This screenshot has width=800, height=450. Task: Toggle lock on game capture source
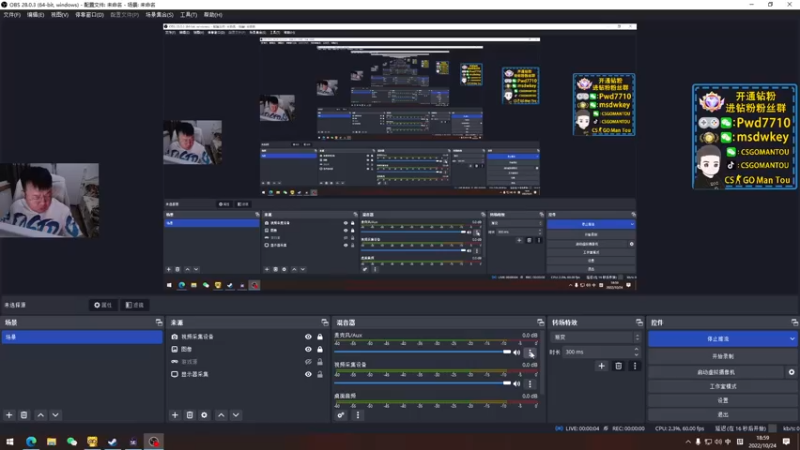320,362
